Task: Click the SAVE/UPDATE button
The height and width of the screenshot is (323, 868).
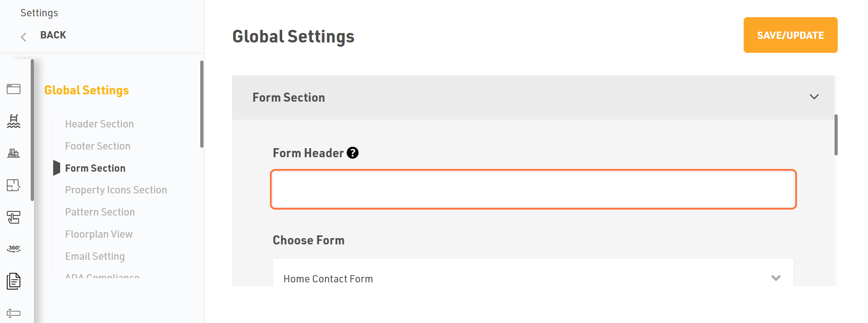Action: (x=790, y=35)
